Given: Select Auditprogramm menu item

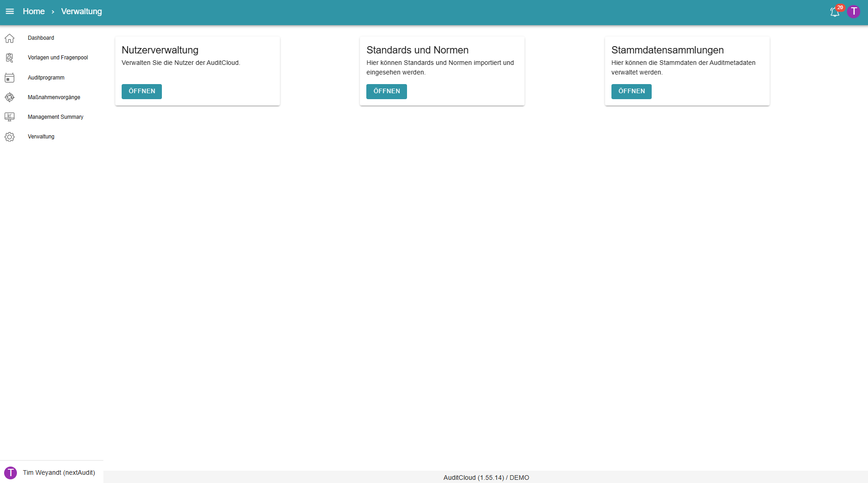Looking at the screenshot, I should pos(46,78).
